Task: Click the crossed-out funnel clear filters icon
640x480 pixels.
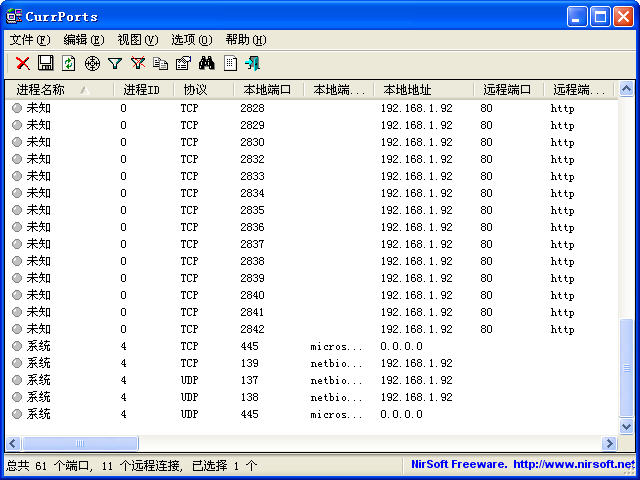Action: [x=138, y=63]
